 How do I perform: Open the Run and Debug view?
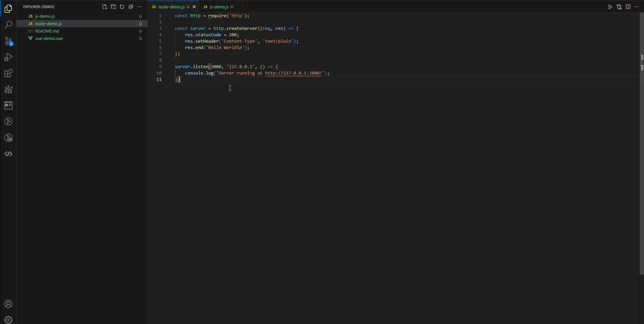(x=8, y=57)
